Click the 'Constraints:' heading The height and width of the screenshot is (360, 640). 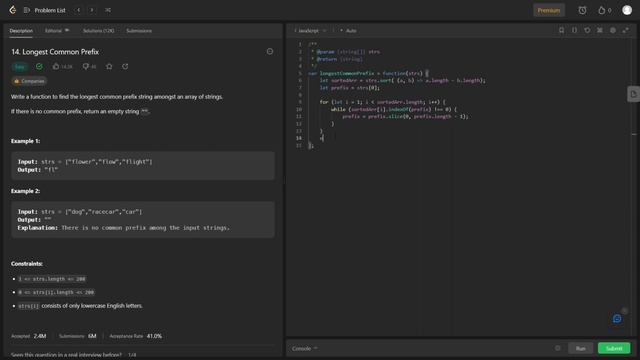pyautogui.click(x=27, y=264)
